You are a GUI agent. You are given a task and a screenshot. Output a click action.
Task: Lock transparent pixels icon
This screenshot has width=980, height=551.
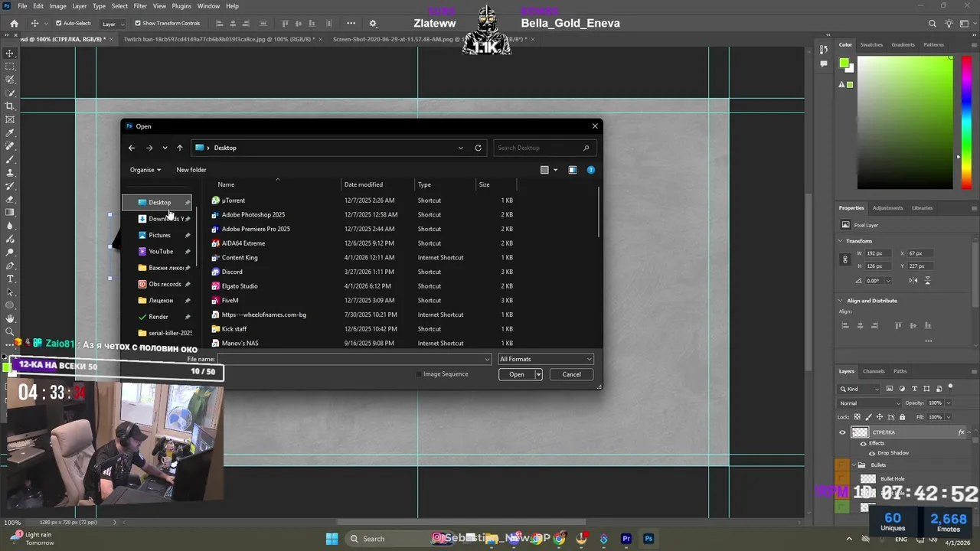pos(857,417)
